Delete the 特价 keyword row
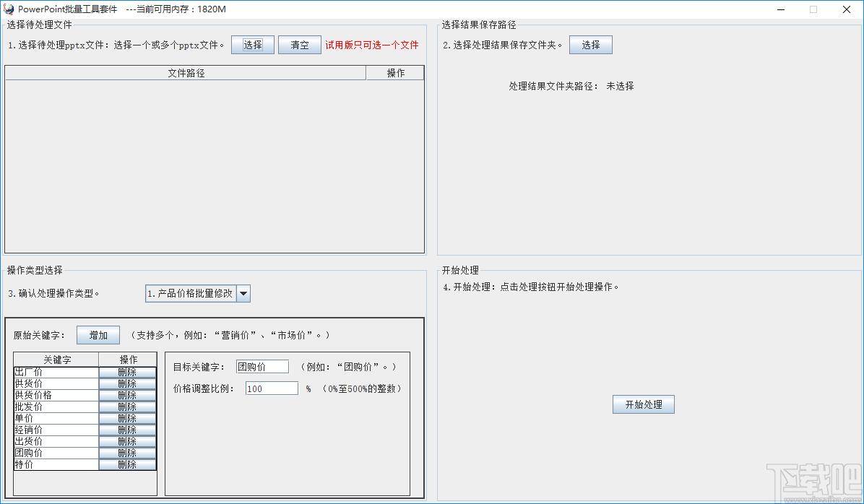Viewport: 864px width, 504px height. (x=127, y=465)
